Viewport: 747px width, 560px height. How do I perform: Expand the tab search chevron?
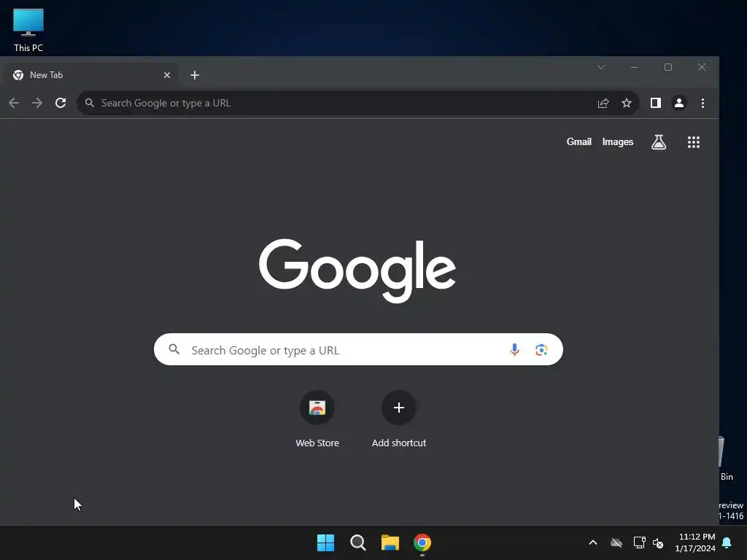(601, 67)
